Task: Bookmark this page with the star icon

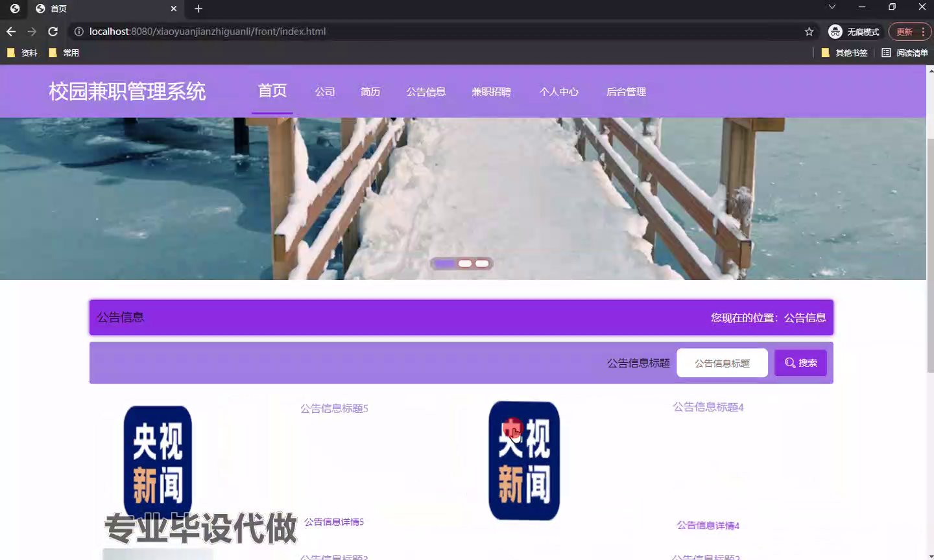Action: 809,31
